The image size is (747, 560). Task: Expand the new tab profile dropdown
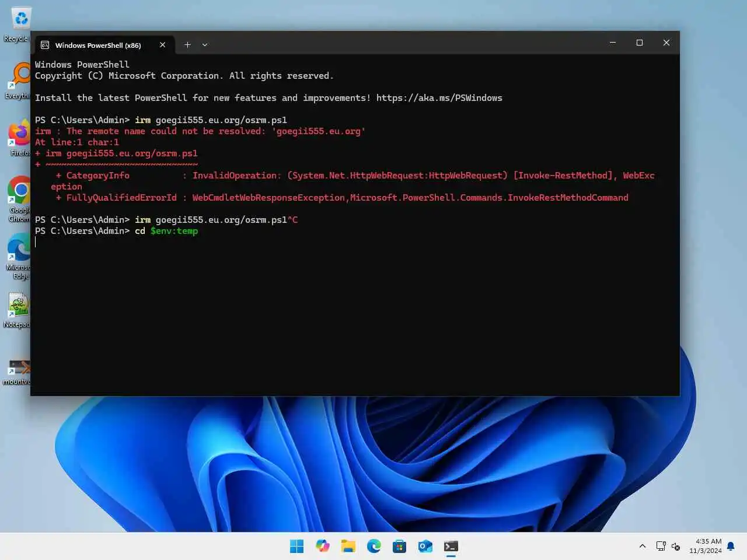click(x=205, y=45)
